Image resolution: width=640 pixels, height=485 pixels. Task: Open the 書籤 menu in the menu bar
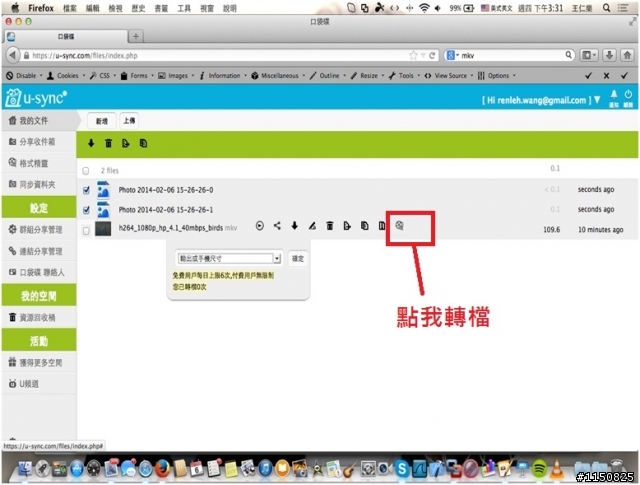point(161,8)
